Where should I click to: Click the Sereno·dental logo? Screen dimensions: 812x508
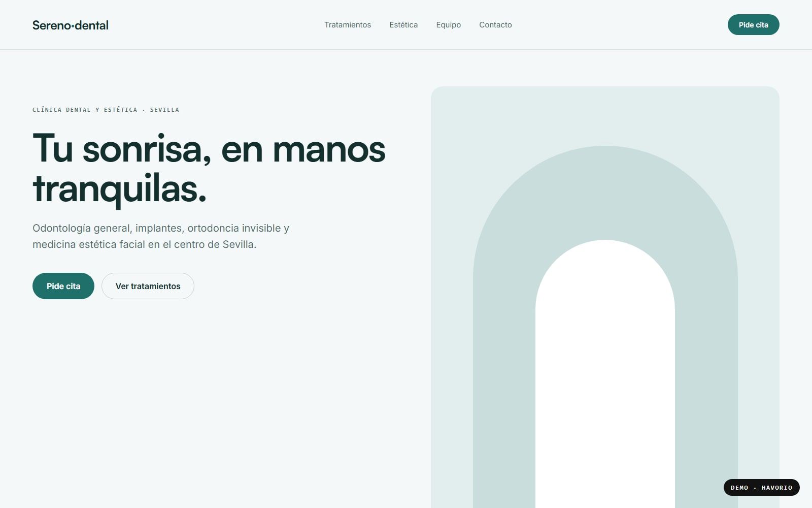point(71,25)
